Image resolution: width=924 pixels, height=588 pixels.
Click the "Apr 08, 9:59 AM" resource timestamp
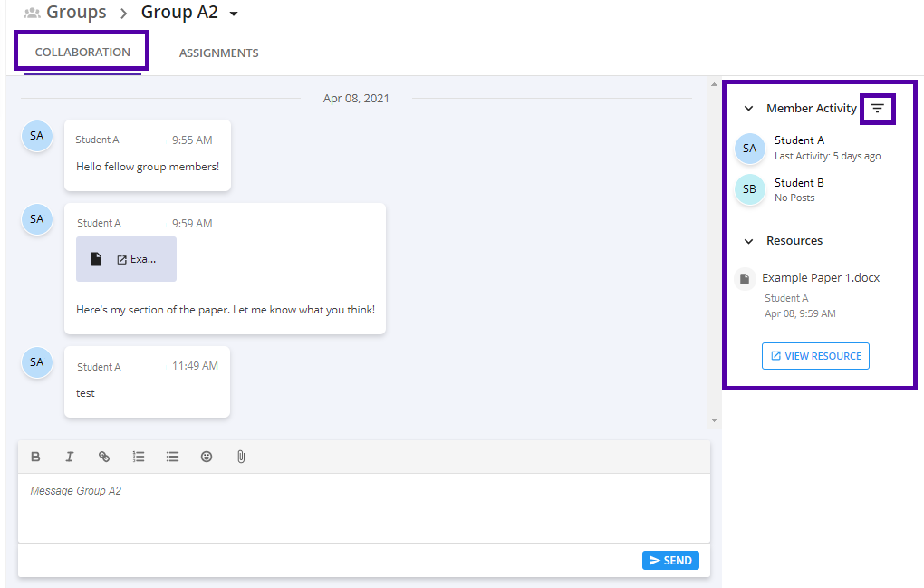[800, 313]
